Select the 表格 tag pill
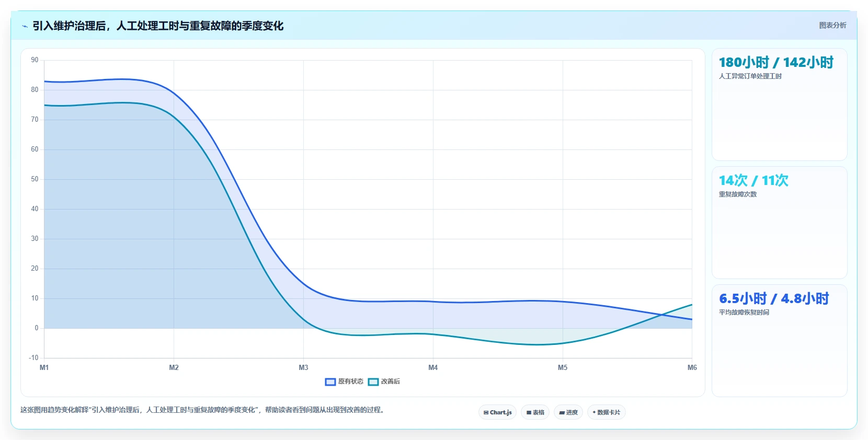The image size is (868, 440). tap(535, 412)
